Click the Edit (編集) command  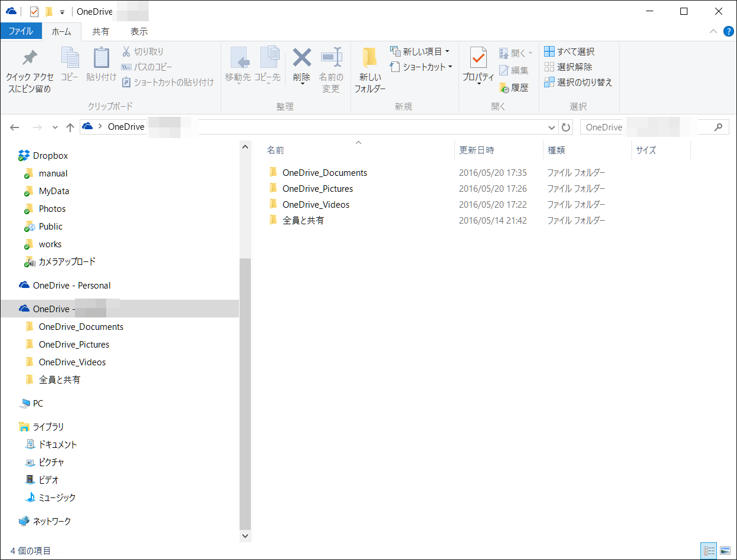coord(513,70)
